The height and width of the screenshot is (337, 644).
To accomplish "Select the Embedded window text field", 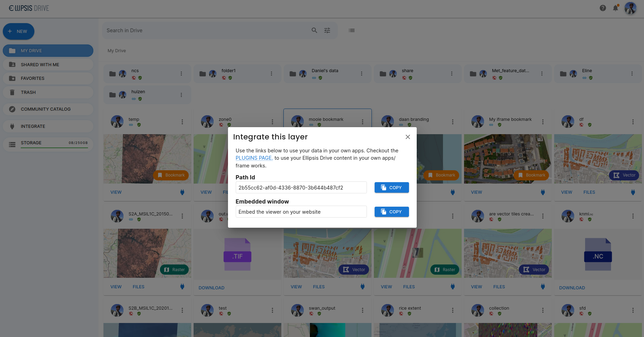I will click(x=301, y=212).
